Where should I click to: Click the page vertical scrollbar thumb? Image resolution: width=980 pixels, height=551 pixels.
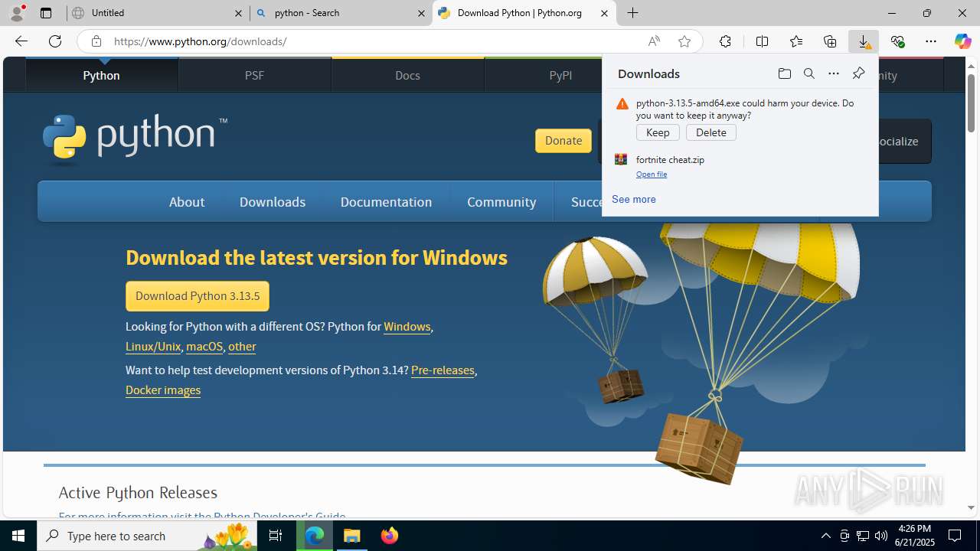click(972, 103)
